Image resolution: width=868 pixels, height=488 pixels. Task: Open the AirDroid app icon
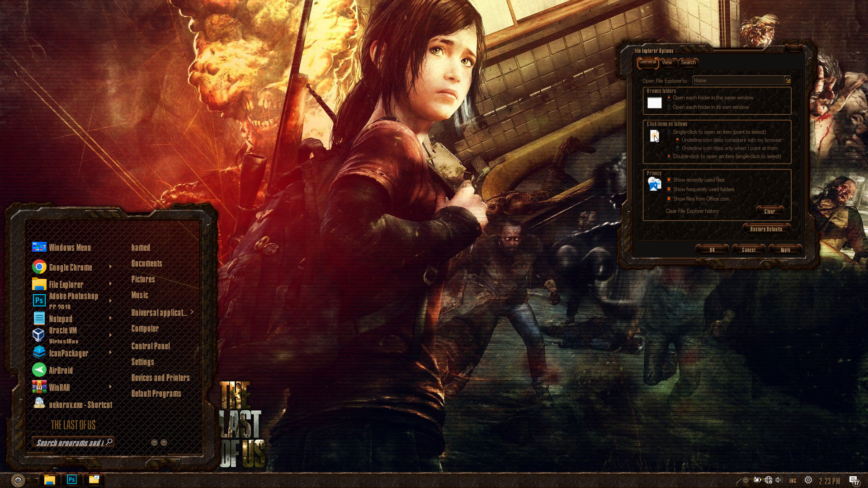click(39, 370)
